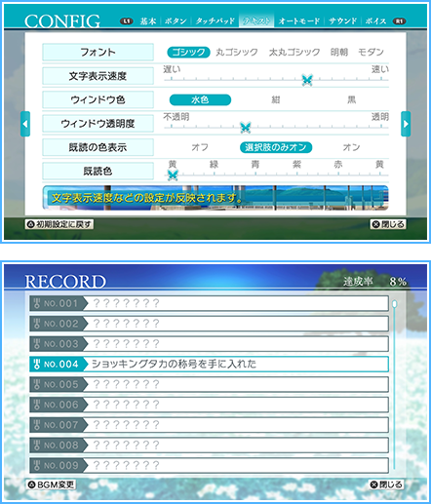Click the record list scrollbar handle
Image resolution: width=431 pixels, height=504 pixels.
click(x=394, y=304)
